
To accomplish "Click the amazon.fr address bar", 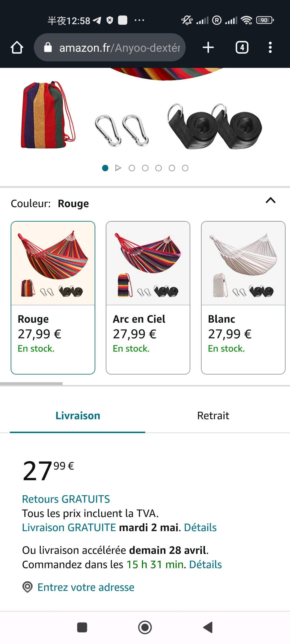I will pyautogui.click(x=110, y=48).
